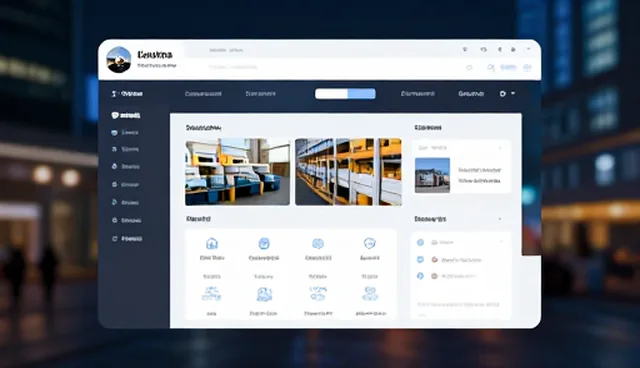The height and width of the screenshot is (368, 640).
Task: Select the tab right after the blue toggle
Action: (x=418, y=93)
